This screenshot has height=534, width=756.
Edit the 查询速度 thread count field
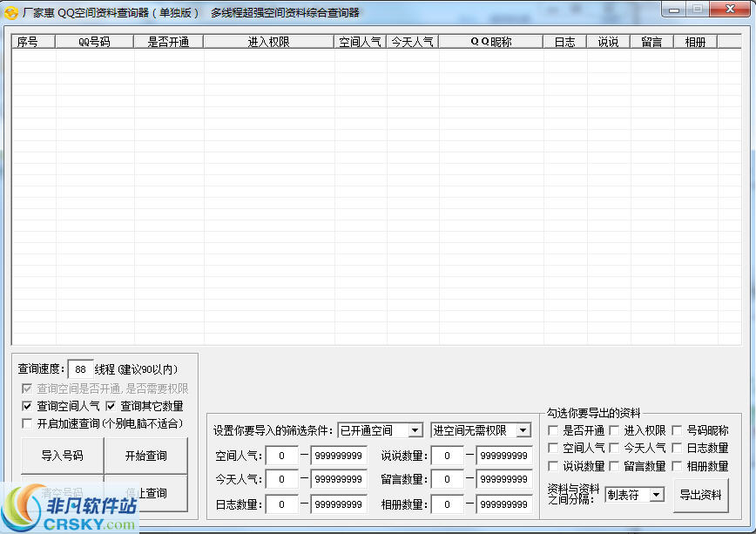80,369
